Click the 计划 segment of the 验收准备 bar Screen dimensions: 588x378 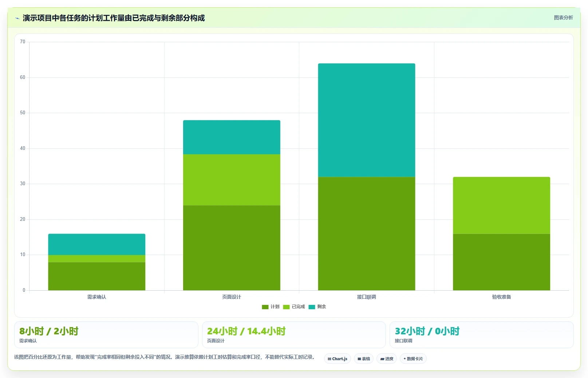tap(502, 262)
